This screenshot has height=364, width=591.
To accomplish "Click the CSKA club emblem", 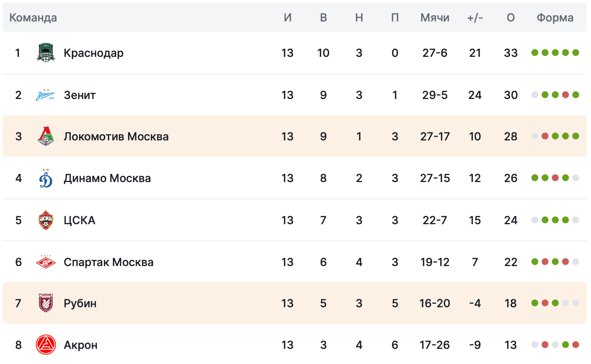I will click(x=46, y=220).
